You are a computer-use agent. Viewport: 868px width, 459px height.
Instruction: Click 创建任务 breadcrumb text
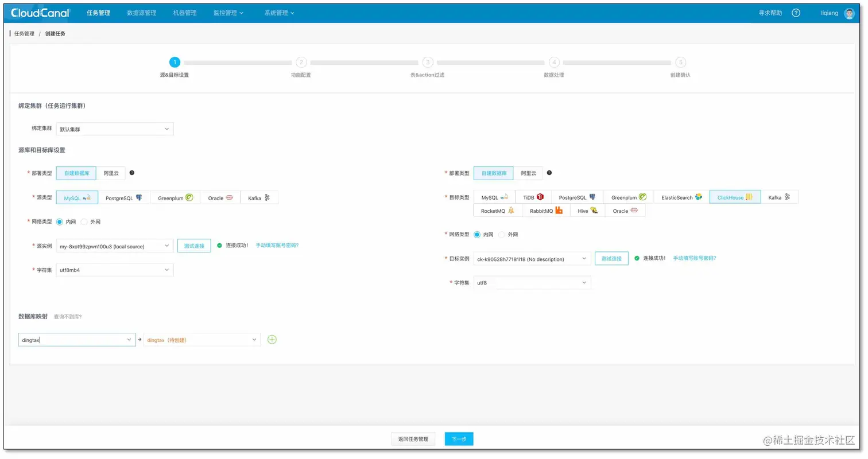tap(55, 34)
